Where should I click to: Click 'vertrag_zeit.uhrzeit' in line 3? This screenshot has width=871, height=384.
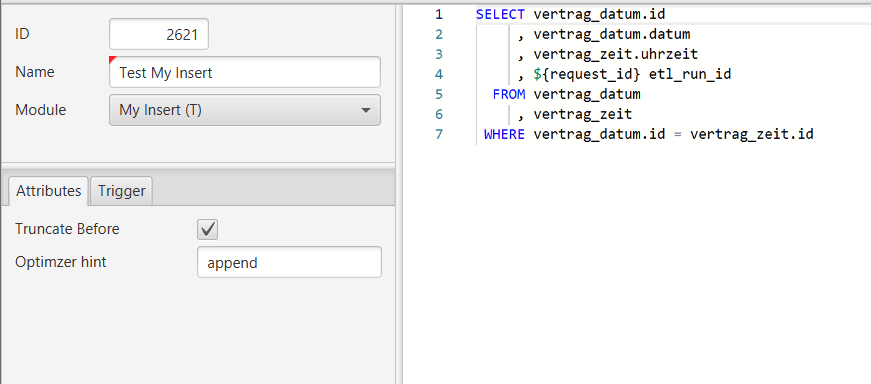(x=615, y=54)
